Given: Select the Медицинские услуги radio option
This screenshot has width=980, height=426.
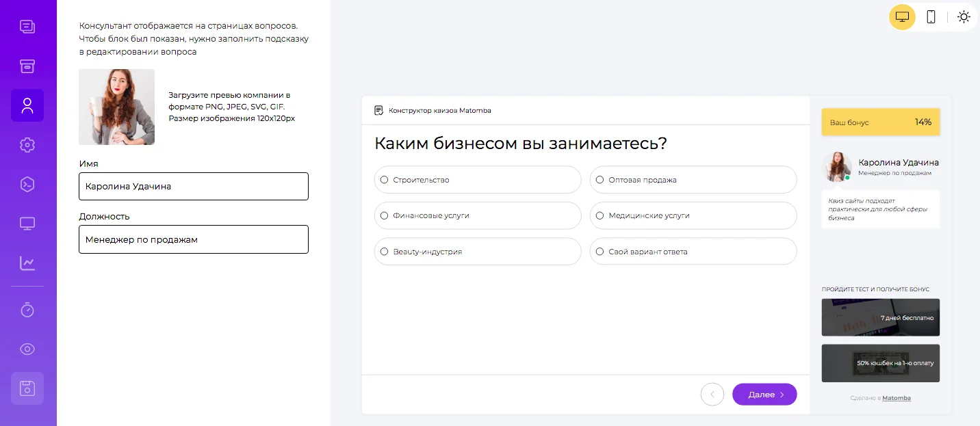Looking at the screenshot, I should click(693, 215).
